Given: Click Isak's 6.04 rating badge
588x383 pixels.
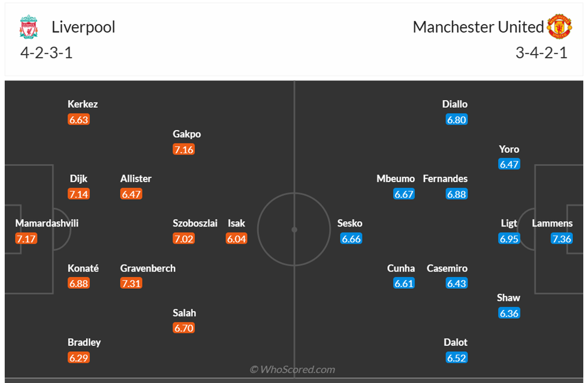Looking at the screenshot, I should pyautogui.click(x=236, y=239).
